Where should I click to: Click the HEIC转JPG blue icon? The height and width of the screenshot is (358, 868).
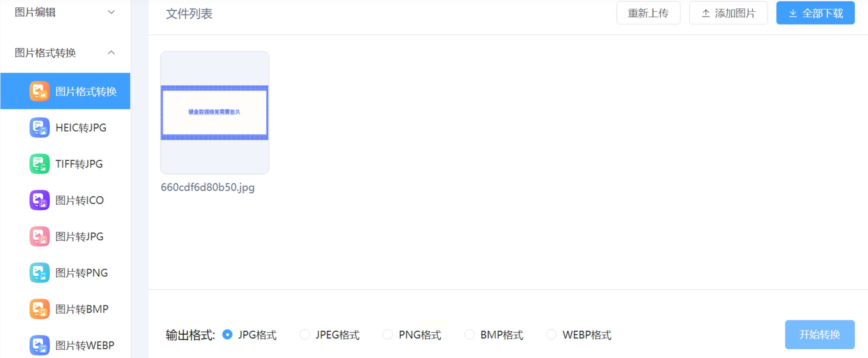pyautogui.click(x=39, y=127)
